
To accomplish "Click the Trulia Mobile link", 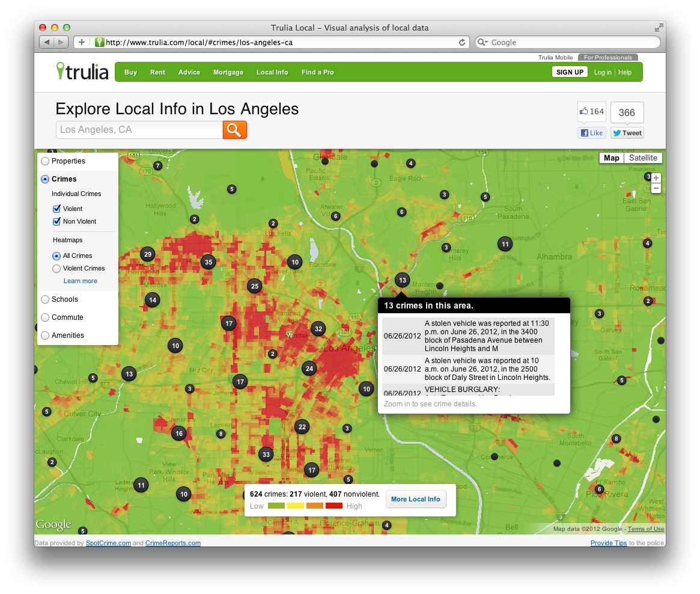I will [x=555, y=58].
